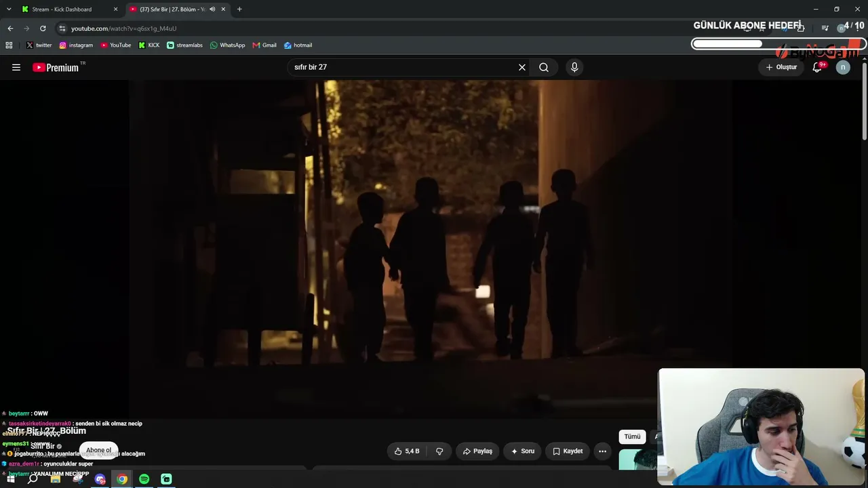Screen dimensions: 868x488
Task: Dislike the video with thumbs down
Action: click(439, 451)
